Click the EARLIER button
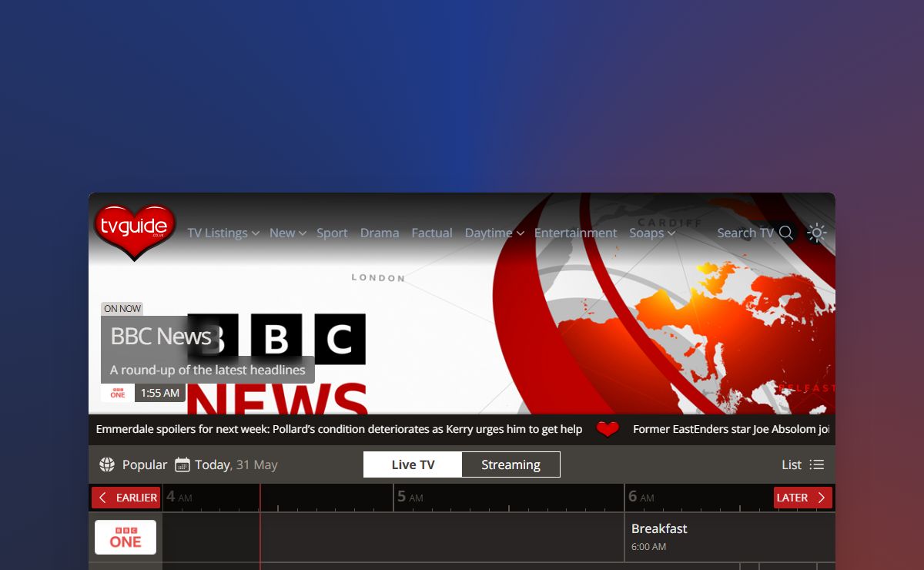 pyautogui.click(x=126, y=498)
